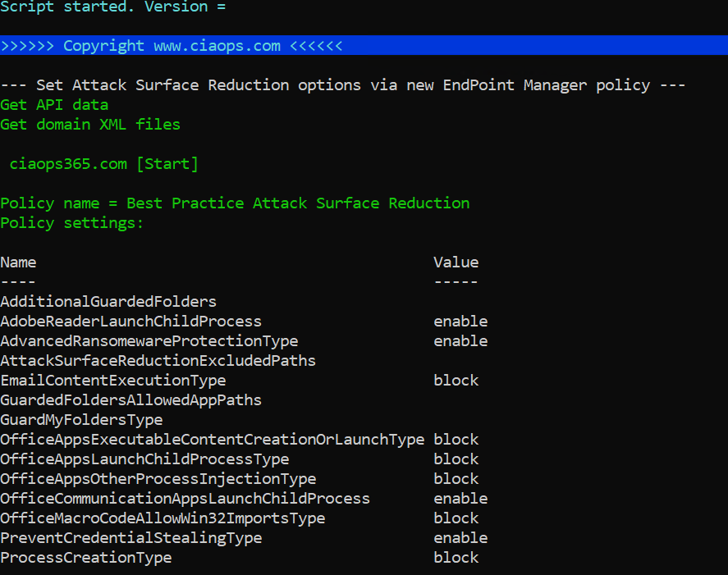Click the OfficeCommunicationAppsLaunchChildProcess enable value

tap(460, 499)
